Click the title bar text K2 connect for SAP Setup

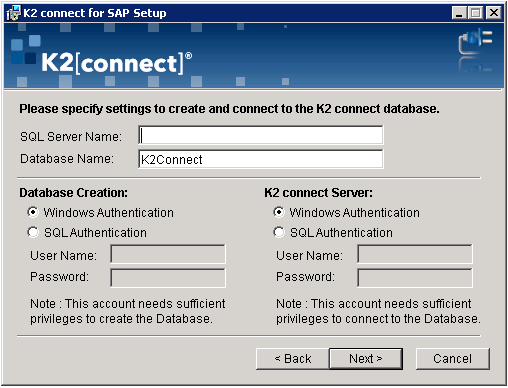coord(95,13)
